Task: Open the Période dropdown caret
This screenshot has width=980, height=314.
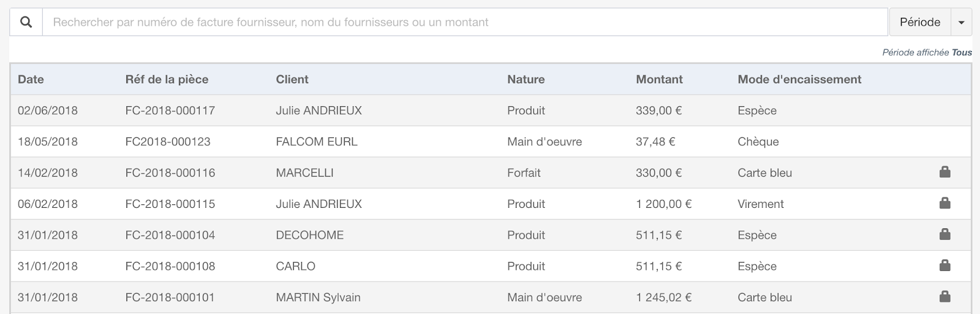Action: tap(961, 22)
